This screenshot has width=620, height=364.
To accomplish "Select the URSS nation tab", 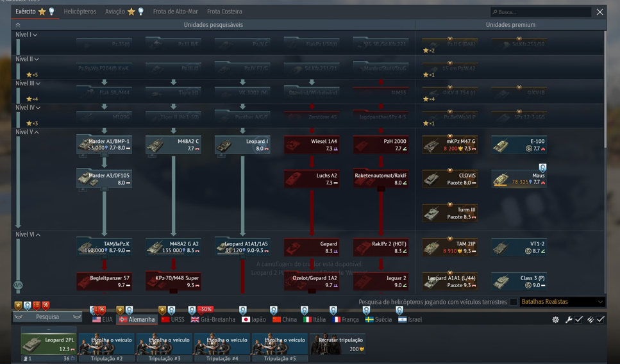I will pos(173,319).
